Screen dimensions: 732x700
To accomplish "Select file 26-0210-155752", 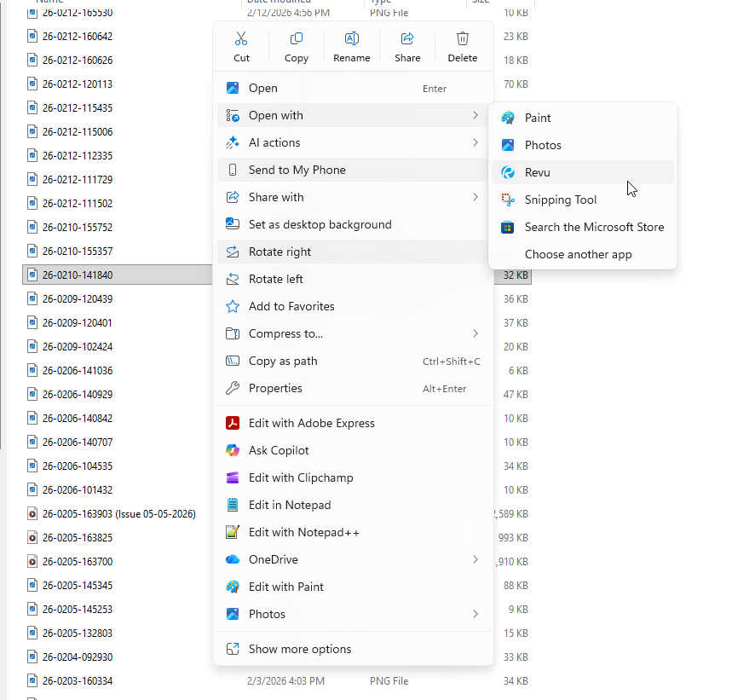I will [x=78, y=228].
